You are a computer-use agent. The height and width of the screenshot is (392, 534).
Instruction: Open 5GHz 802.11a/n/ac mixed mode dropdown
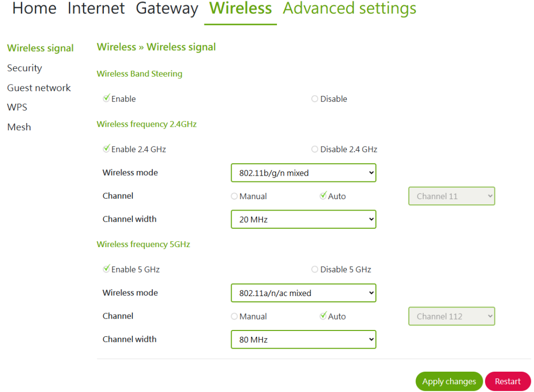303,293
